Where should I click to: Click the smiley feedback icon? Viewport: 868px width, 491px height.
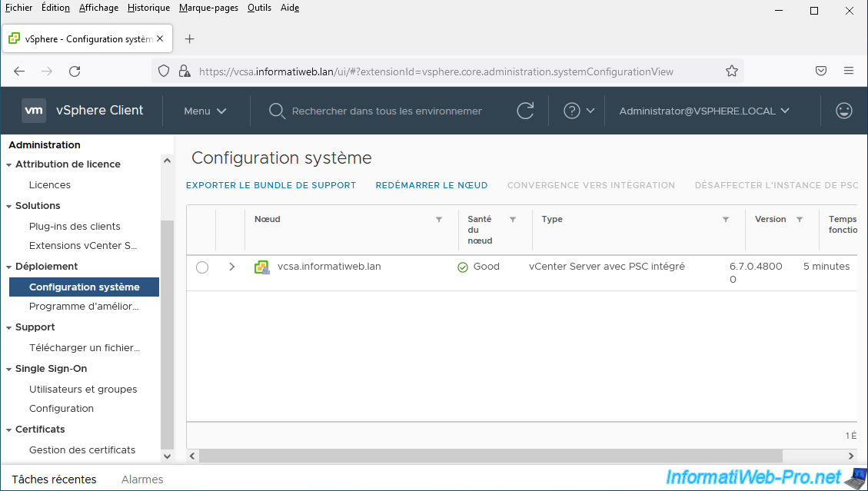pyautogui.click(x=843, y=111)
